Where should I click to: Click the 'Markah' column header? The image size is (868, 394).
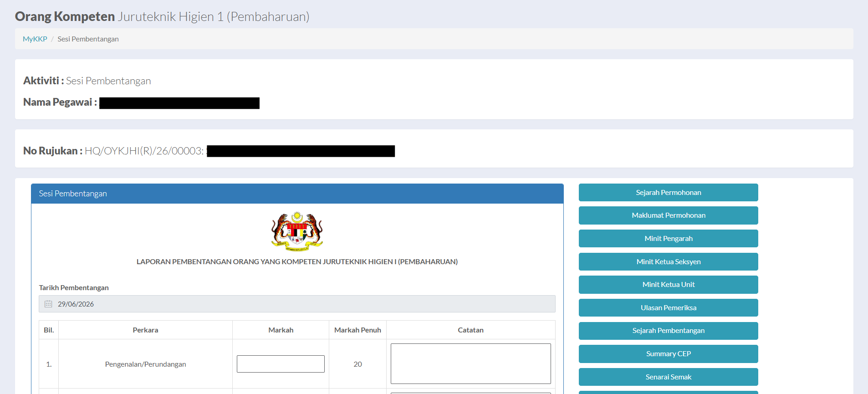click(281, 330)
